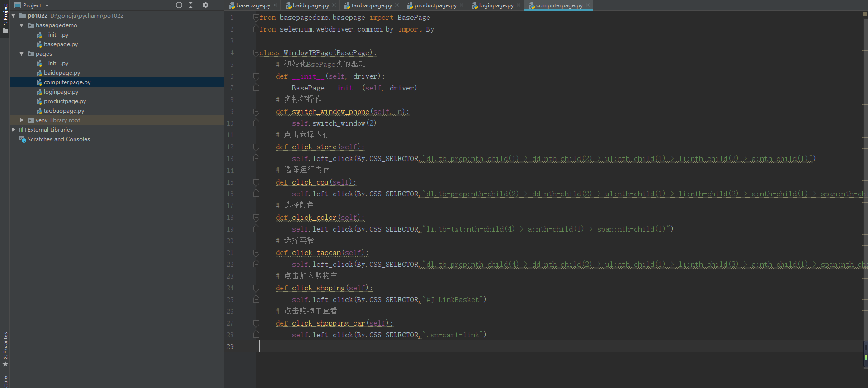
Task: Collapse all nodes using Project panel header icon
Action: click(x=191, y=5)
